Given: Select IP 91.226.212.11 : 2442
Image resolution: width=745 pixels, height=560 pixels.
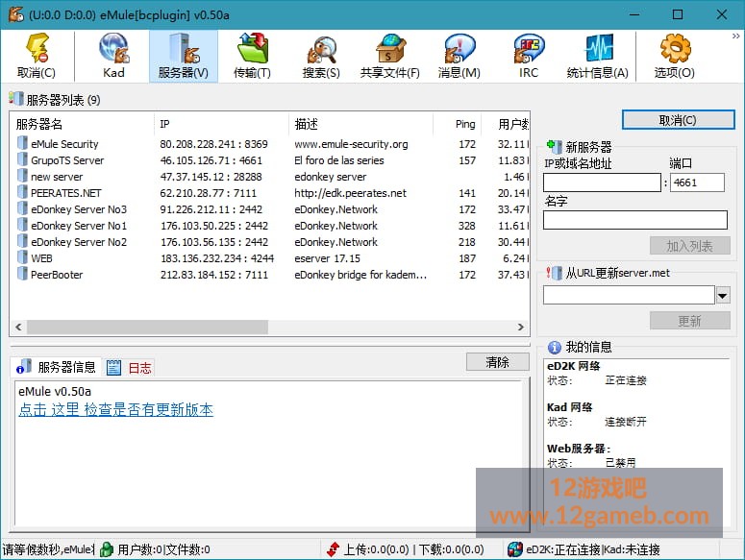Looking at the screenshot, I should (211, 209).
